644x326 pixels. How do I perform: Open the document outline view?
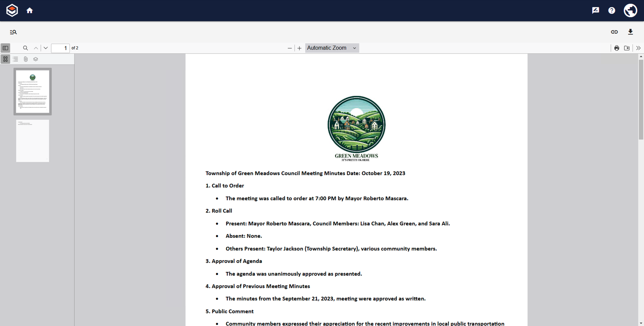coord(15,59)
